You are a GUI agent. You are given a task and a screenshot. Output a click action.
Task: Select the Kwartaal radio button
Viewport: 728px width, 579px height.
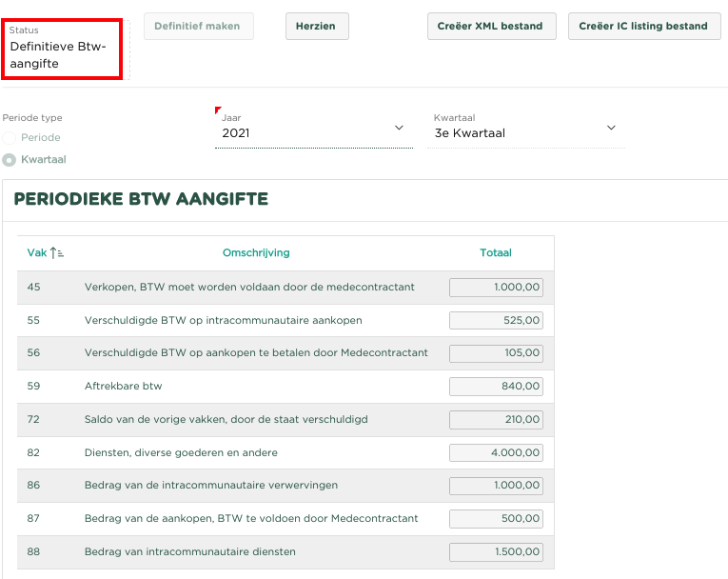click(x=10, y=160)
